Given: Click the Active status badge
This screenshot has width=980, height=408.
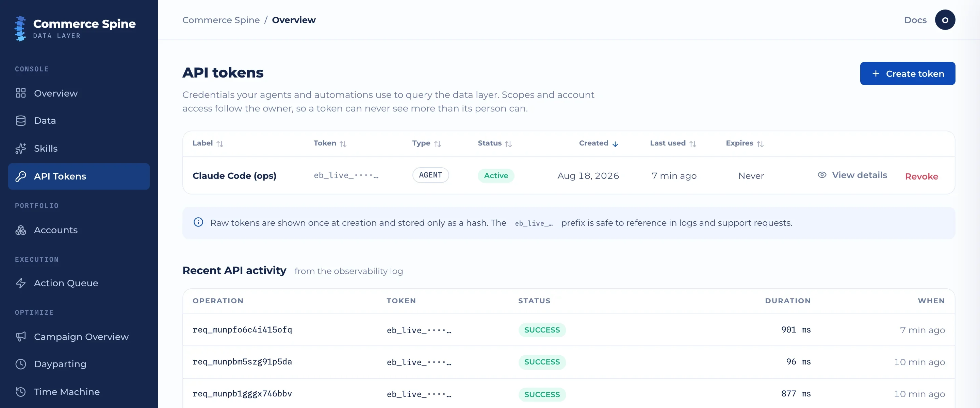Looking at the screenshot, I should point(496,176).
